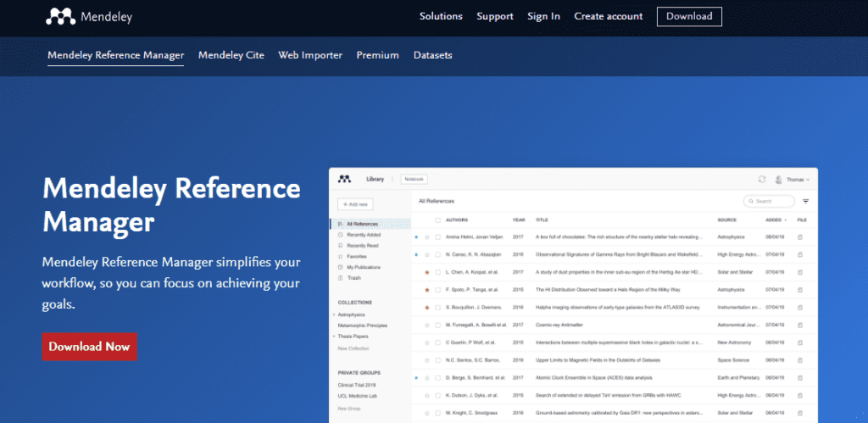Open the Thomas account dropdown arrow
Image resolution: width=868 pixels, height=423 pixels.
point(808,180)
